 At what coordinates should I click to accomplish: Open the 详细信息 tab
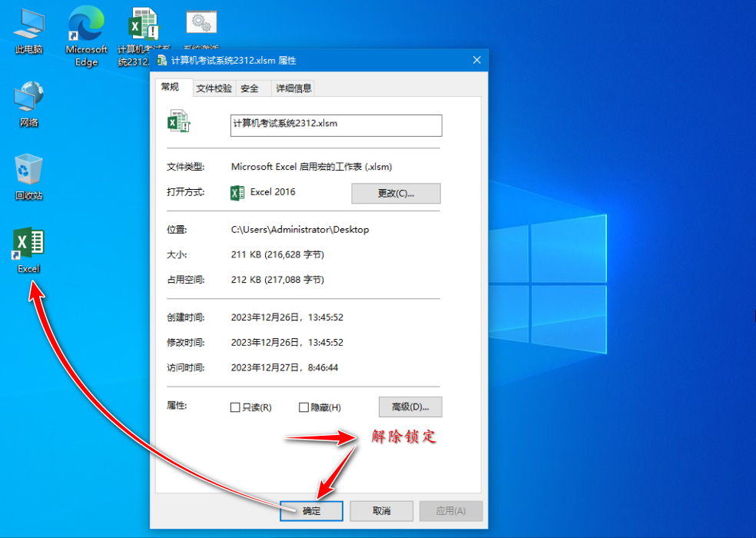pos(293,88)
